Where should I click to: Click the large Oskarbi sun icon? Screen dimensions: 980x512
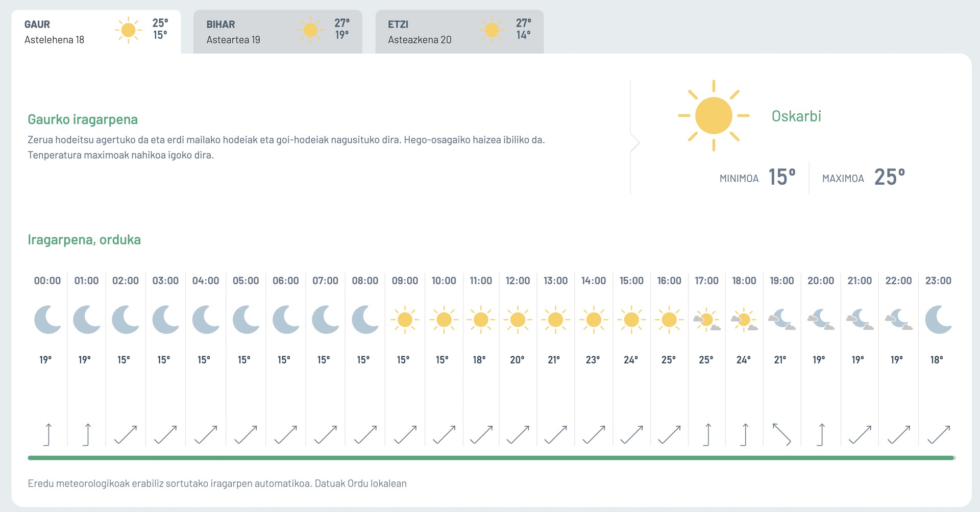714,116
